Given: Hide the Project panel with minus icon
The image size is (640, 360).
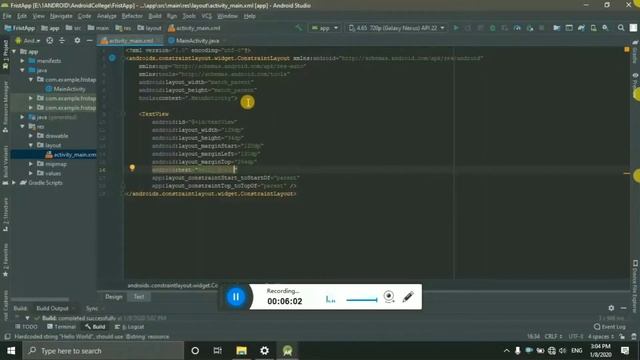Looking at the screenshot, I should (89, 40).
